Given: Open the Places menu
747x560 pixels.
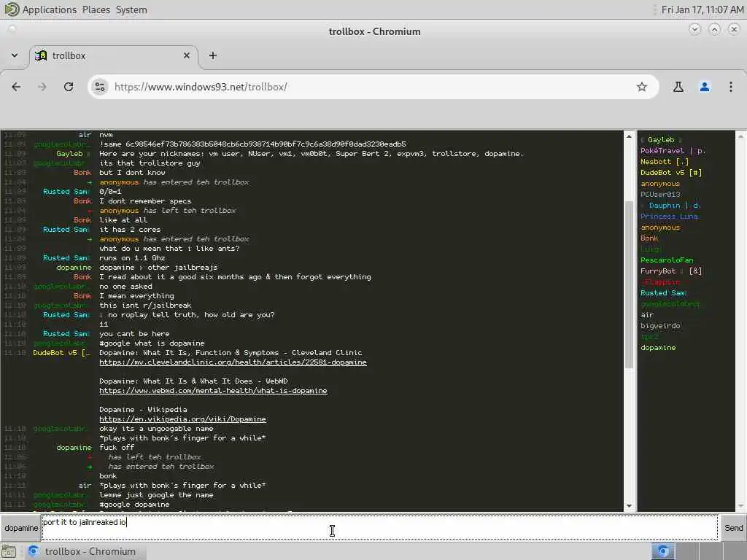Looking at the screenshot, I should point(96,9).
